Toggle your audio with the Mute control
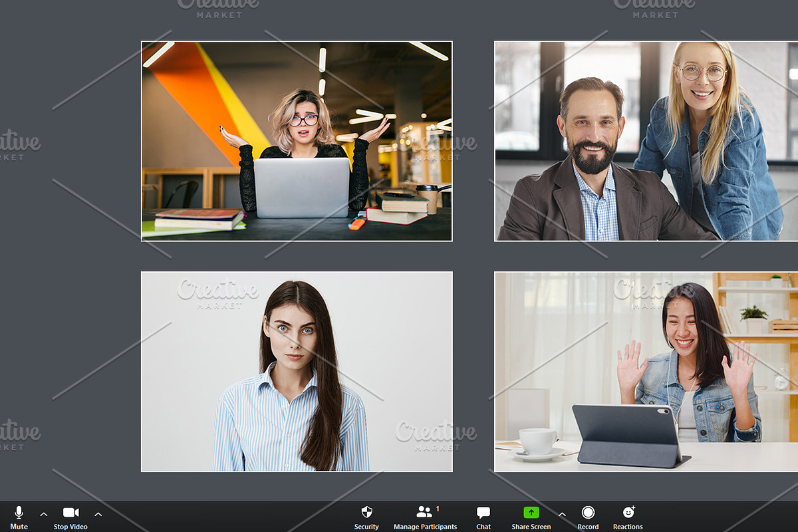This screenshot has height=532, width=798. pyautogui.click(x=19, y=517)
